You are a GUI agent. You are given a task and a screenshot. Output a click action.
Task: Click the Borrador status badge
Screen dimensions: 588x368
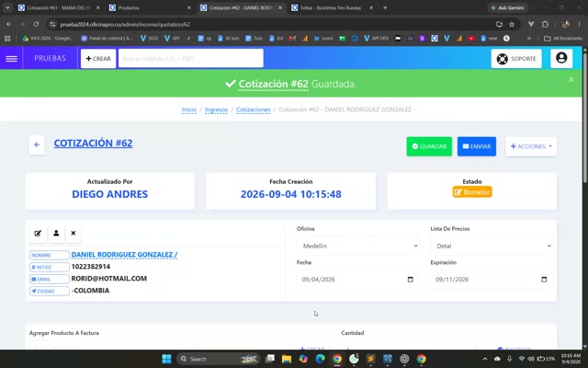472,192
